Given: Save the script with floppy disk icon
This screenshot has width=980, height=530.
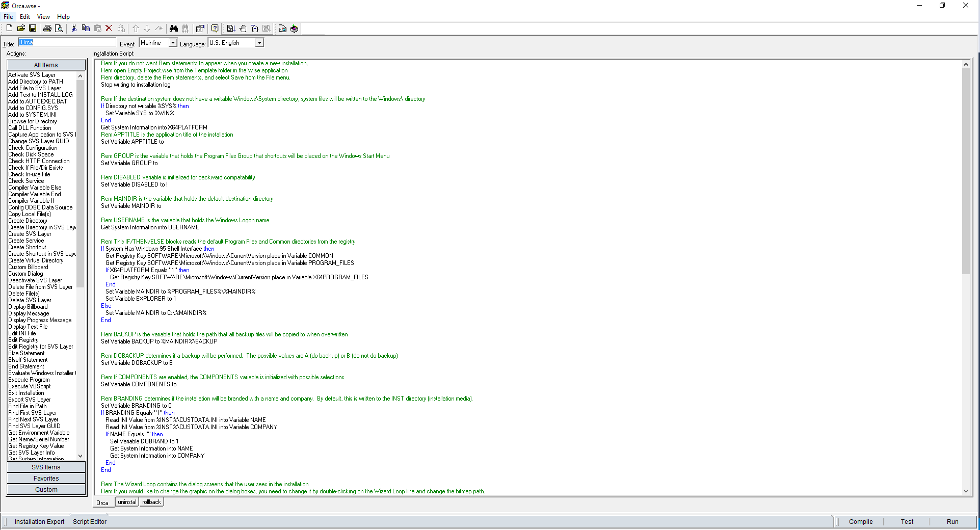Looking at the screenshot, I should [33, 29].
